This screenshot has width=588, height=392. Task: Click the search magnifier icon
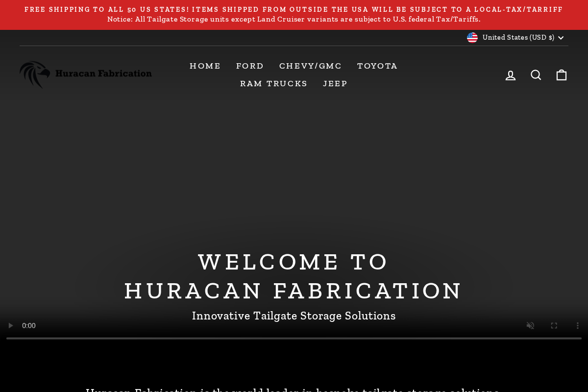536,75
